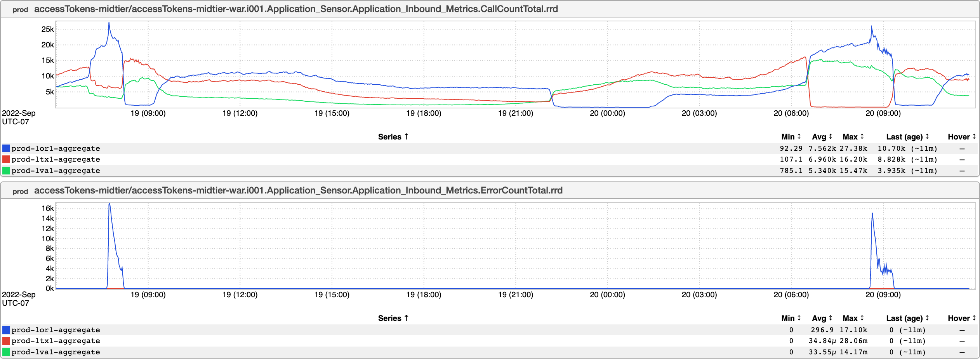Click the CallCountTotal.rrd graph title
The image size is (980, 359).
(296, 9)
